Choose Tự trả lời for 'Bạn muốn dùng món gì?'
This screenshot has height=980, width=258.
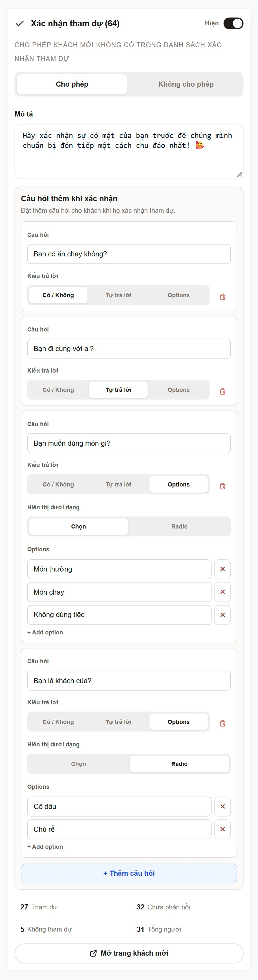tap(119, 484)
